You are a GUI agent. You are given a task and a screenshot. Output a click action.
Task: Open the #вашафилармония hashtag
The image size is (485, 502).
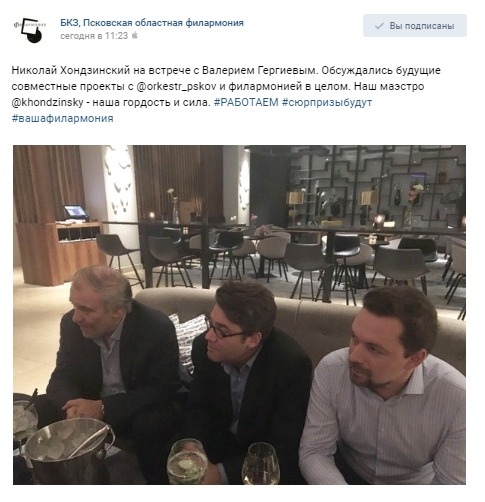point(62,118)
